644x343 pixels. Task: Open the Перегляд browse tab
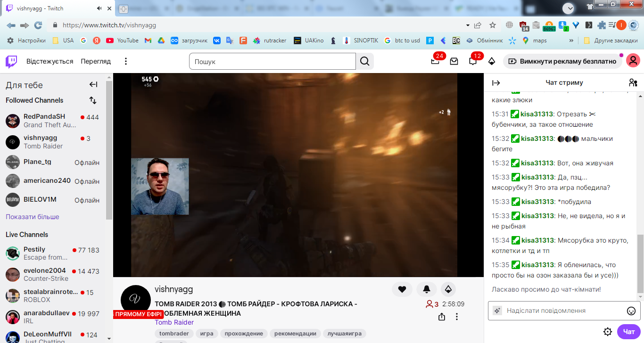[96, 61]
